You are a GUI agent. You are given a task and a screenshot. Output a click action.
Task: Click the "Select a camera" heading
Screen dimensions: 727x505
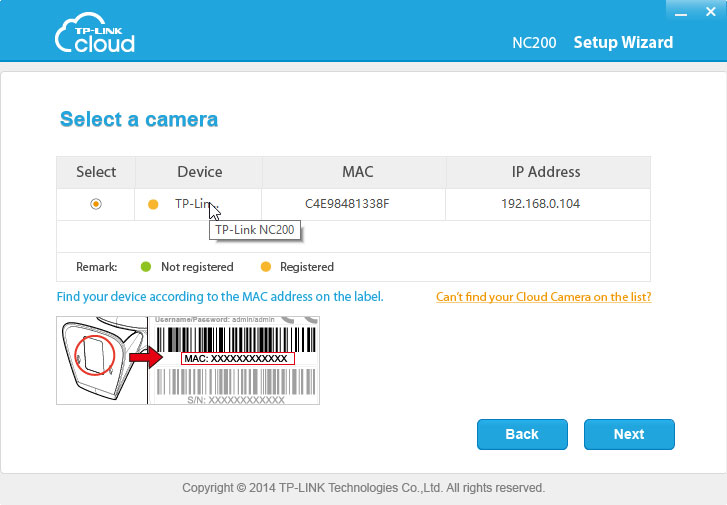(x=139, y=119)
